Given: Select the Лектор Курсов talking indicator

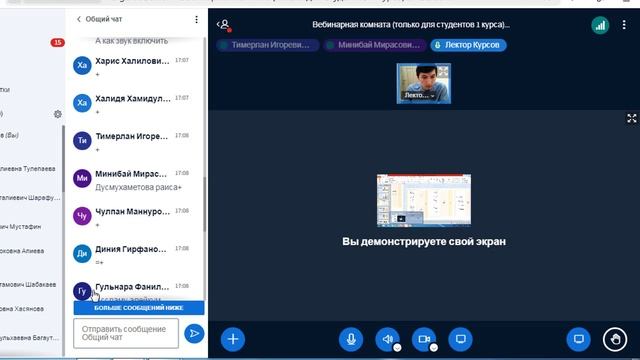Looking at the screenshot, I should click(468, 45).
